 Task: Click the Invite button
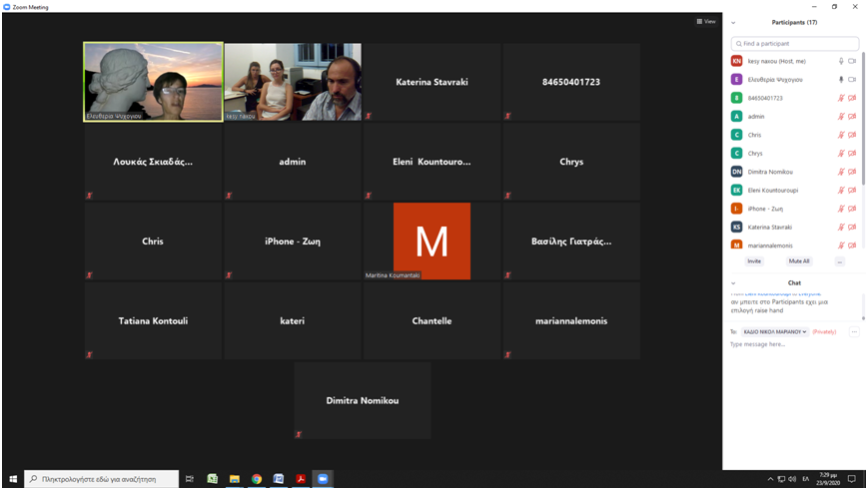click(754, 261)
